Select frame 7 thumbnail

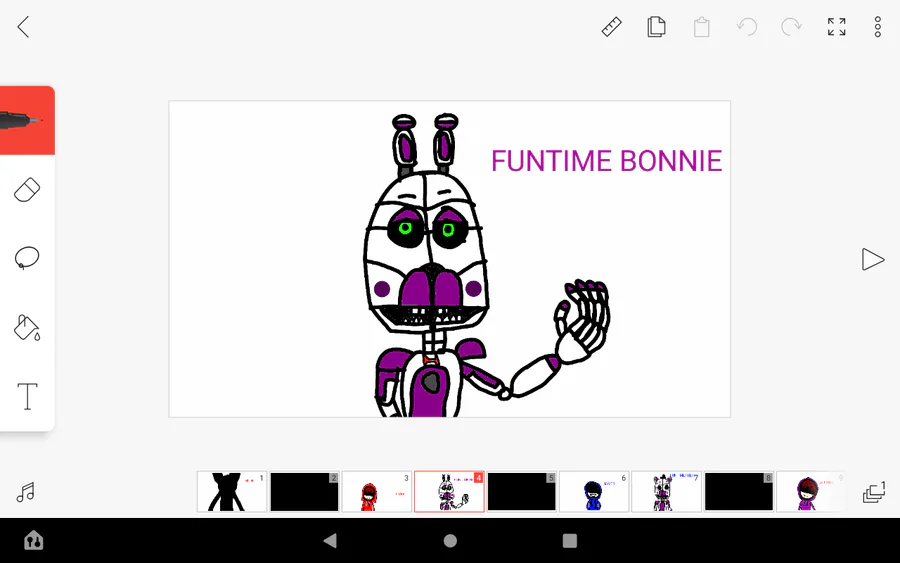pyautogui.click(x=666, y=491)
